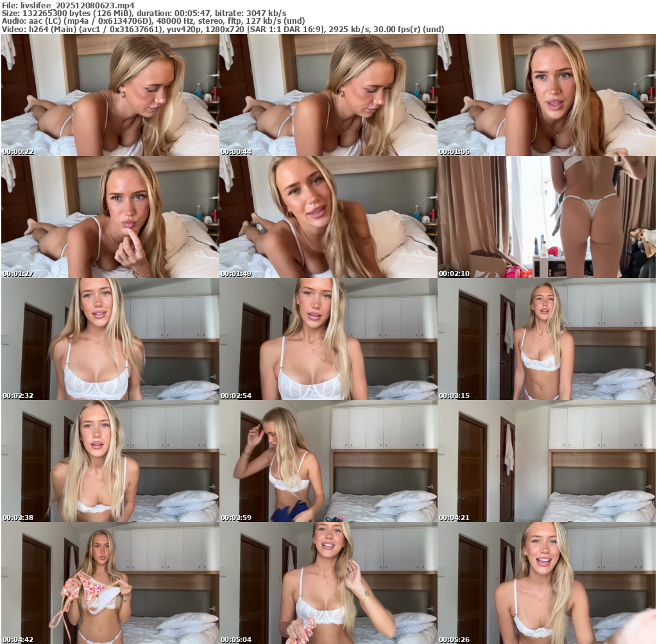Screen dimensions: 657x644
Task: Pick the frame marked 00:05:04
Action: [x=328, y=583]
